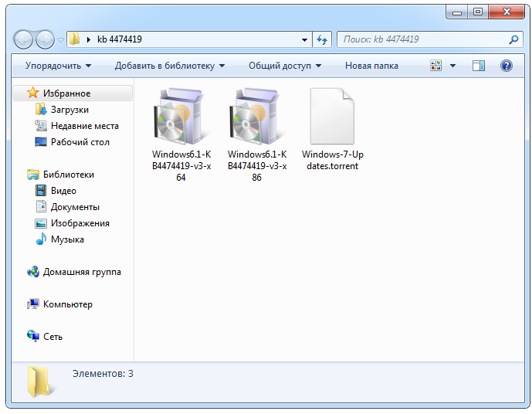Click the Элементов: 3 status text
The width and height of the screenshot is (532, 414).
(103, 374)
